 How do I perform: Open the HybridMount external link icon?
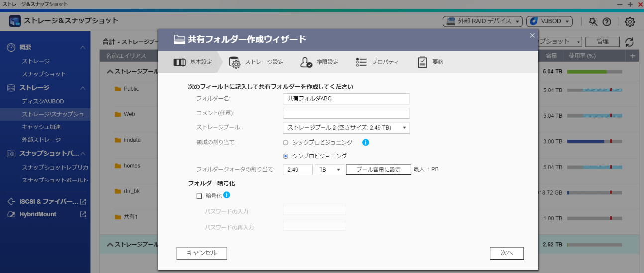tap(83, 214)
